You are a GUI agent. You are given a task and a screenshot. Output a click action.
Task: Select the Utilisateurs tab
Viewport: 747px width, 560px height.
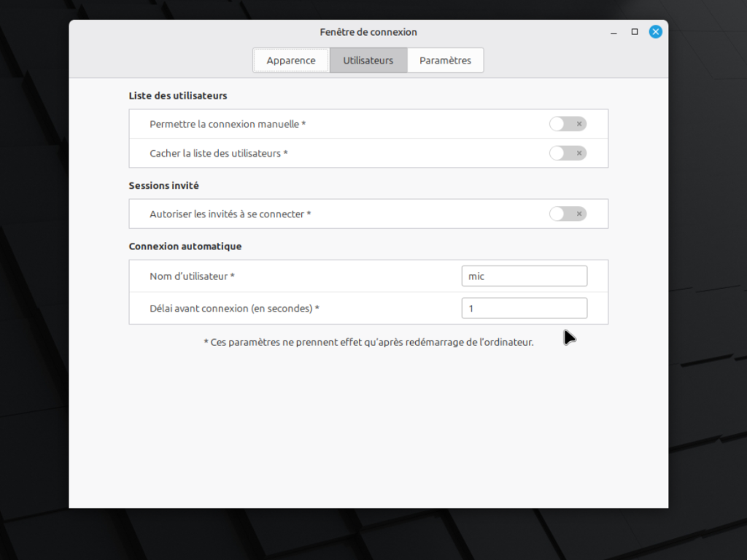pos(368,61)
